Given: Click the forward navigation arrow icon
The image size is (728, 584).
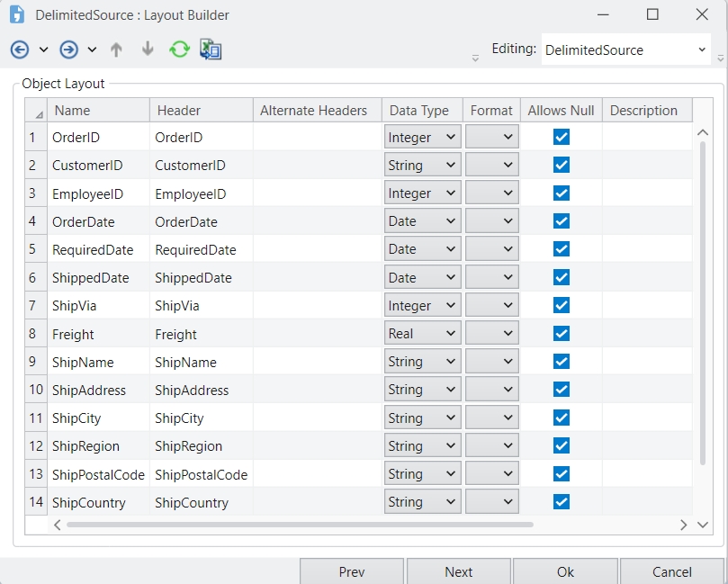Looking at the screenshot, I should 69,49.
